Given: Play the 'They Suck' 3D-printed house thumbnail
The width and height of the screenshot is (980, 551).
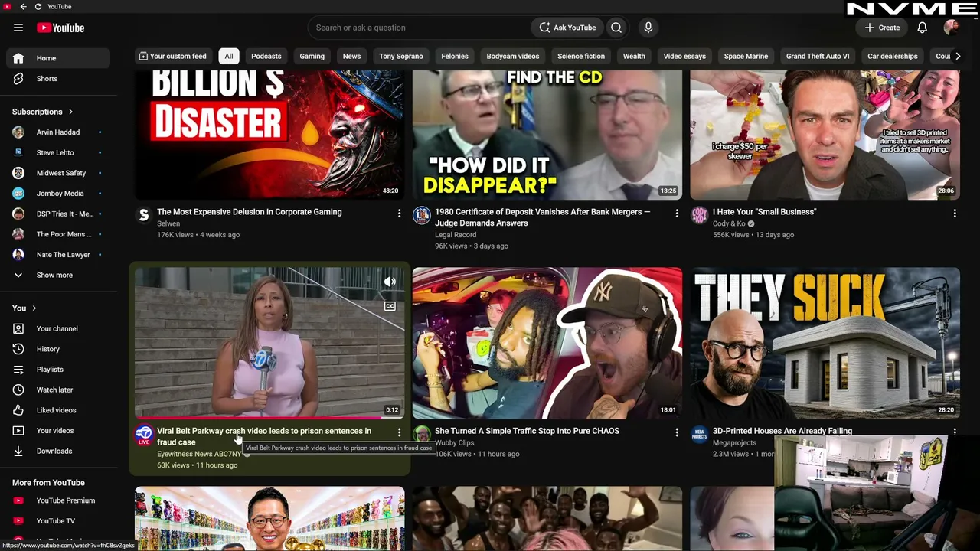Looking at the screenshot, I should [825, 343].
